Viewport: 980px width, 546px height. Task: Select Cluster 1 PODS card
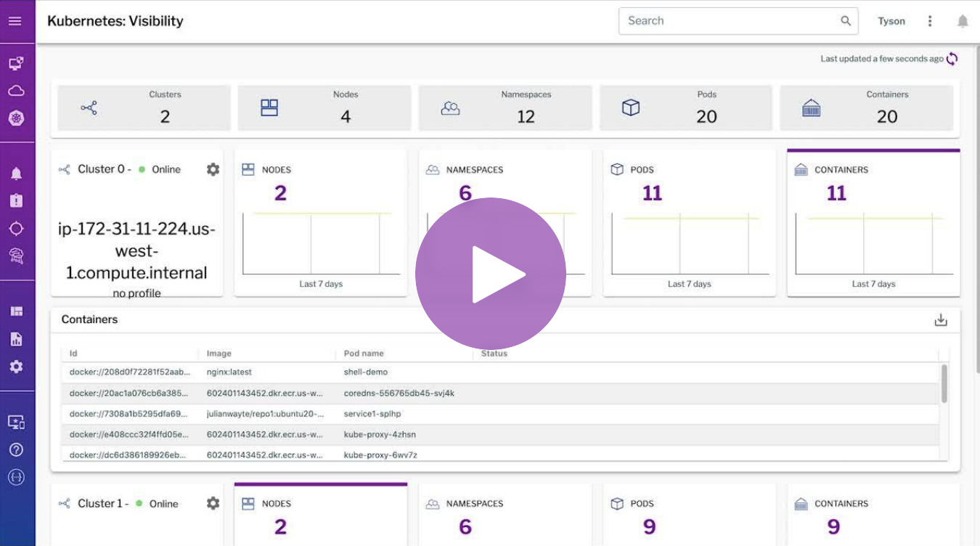pyautogui.click(x=690, y=514)
